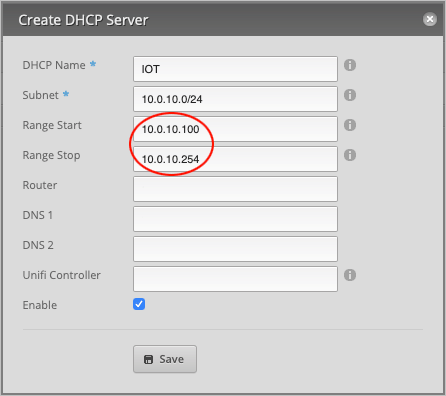Click the DNS 2 input field
This screenshot has width=446, height=396.
click(x=235, y=249)
